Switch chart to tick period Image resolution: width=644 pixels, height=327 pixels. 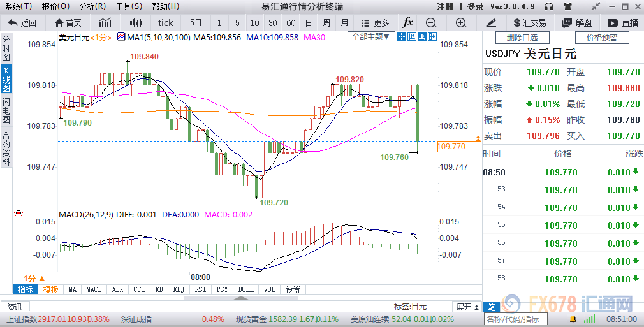point(166,22)
